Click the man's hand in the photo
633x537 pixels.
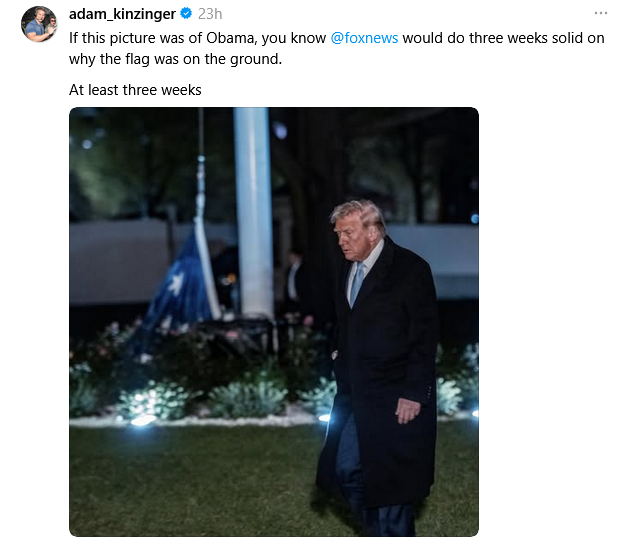click(x=408, y=410)
